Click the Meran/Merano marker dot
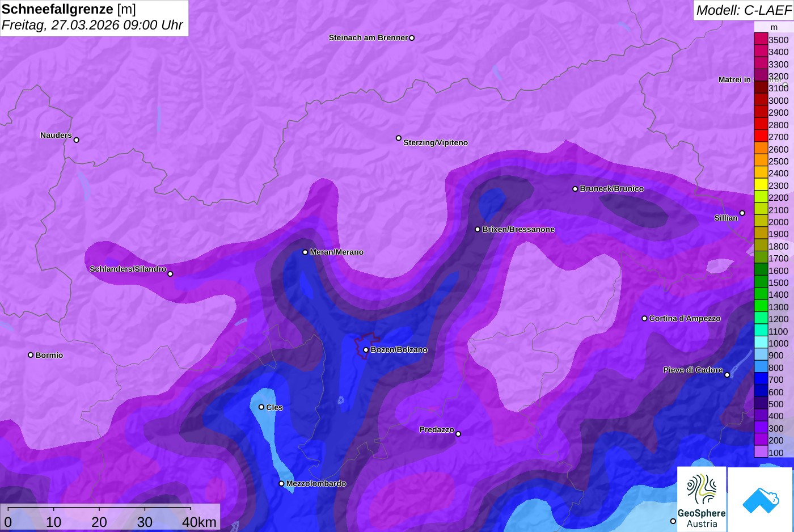794x532 pixels. coord(305,252)
